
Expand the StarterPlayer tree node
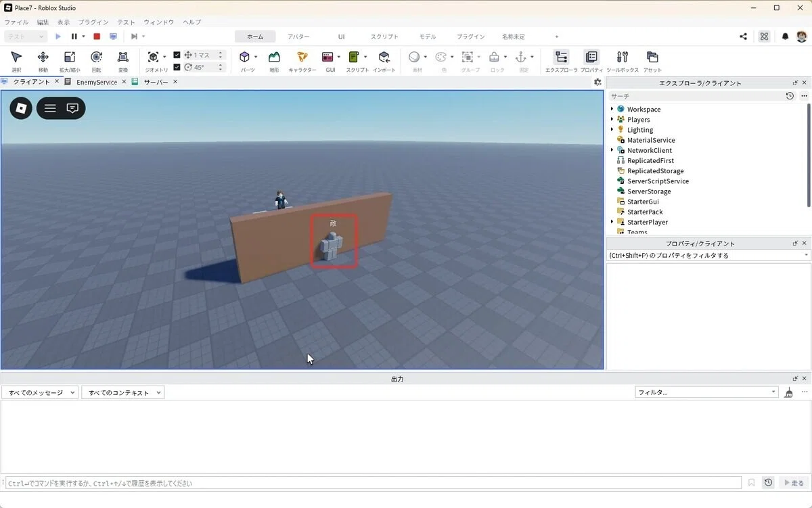612,222
